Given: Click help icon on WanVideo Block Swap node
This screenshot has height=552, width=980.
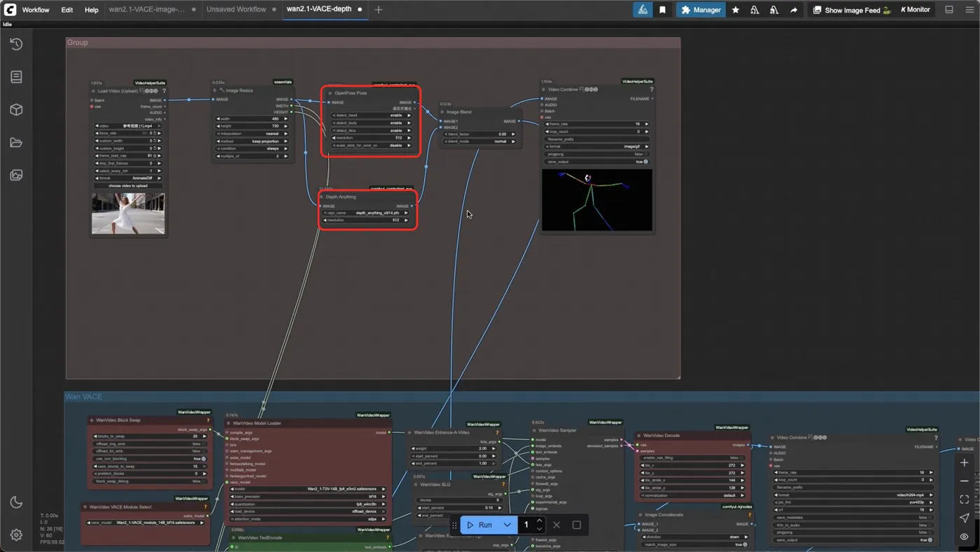Looking at the screenshot, I should pos(208,420).
